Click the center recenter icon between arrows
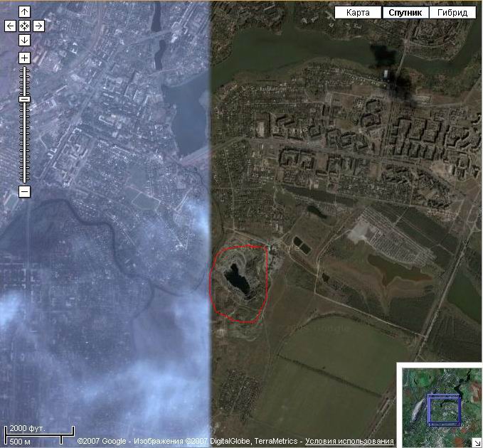 [24, 26]
